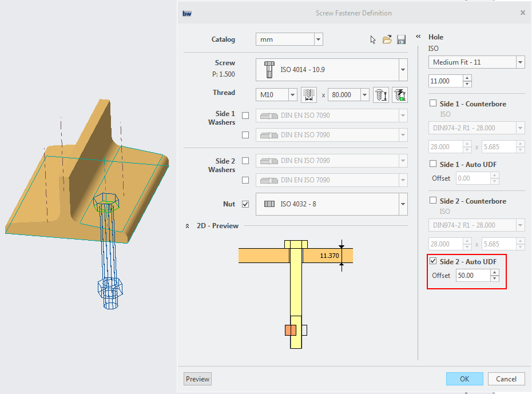
Task: Open the Medium Fit - 11 hole dropdown
Action: tap(521, 62)
